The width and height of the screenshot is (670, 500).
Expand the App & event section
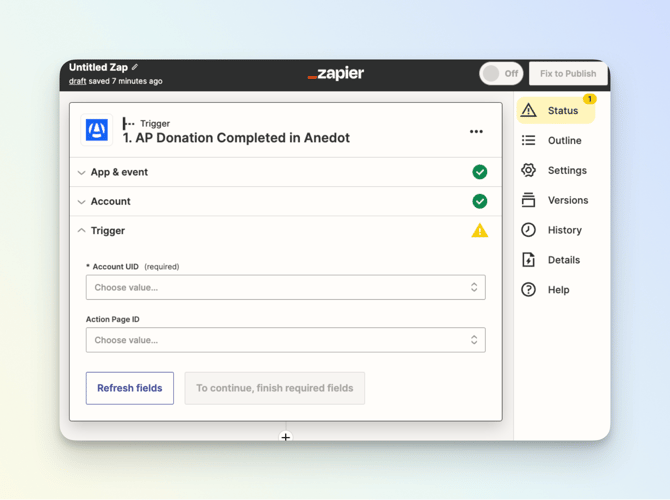tap(285, 172)
